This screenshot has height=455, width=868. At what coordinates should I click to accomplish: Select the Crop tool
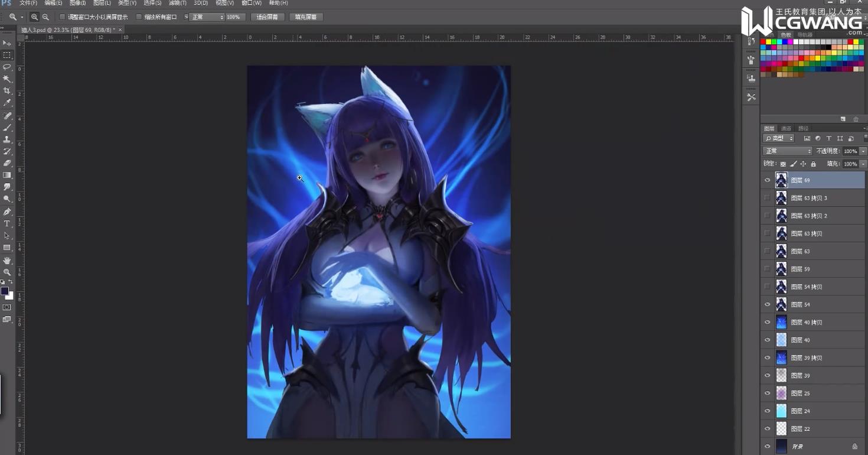(x=7, y=90)
